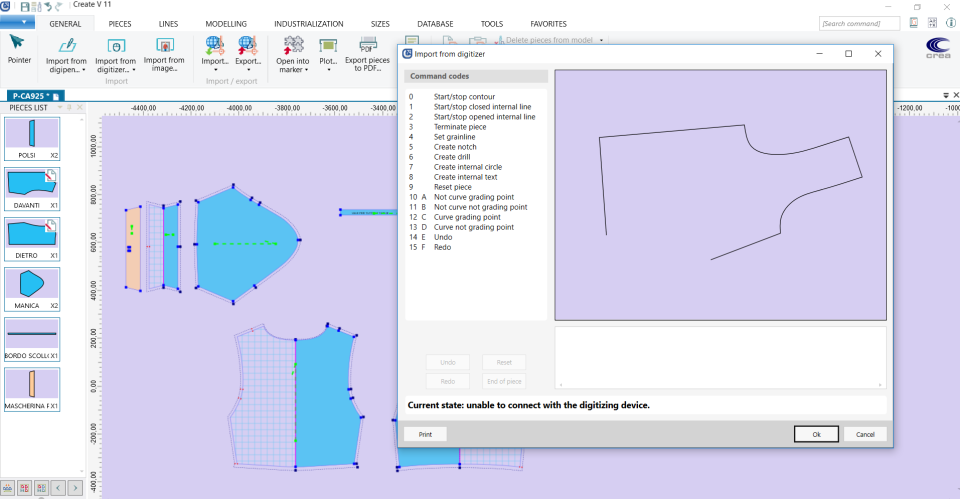Click the Cancel button in dialog
This screenshot has width=960, height=499.
[x=865, y=434]
